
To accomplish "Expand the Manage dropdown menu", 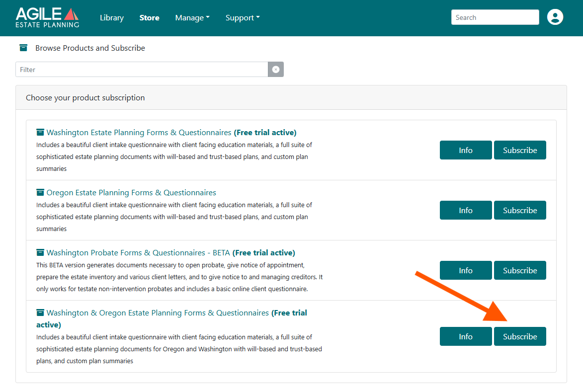I will [x=192, y=18].
